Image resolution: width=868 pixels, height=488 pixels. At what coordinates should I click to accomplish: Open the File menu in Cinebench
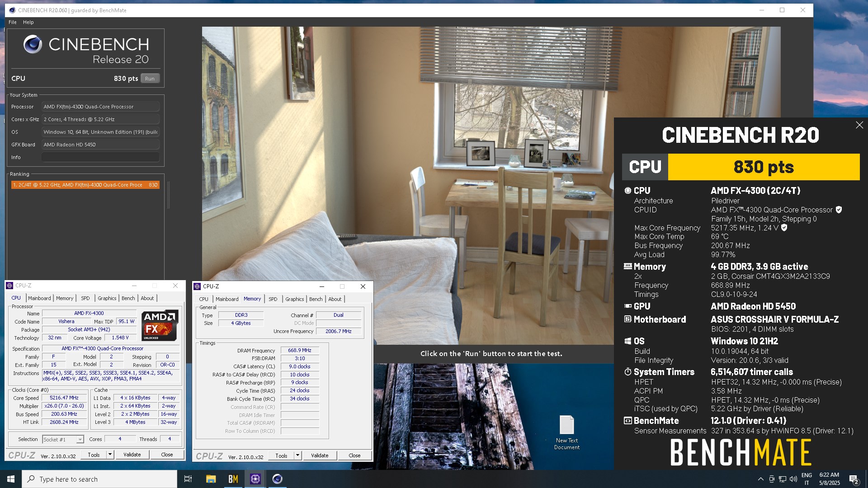13,22
